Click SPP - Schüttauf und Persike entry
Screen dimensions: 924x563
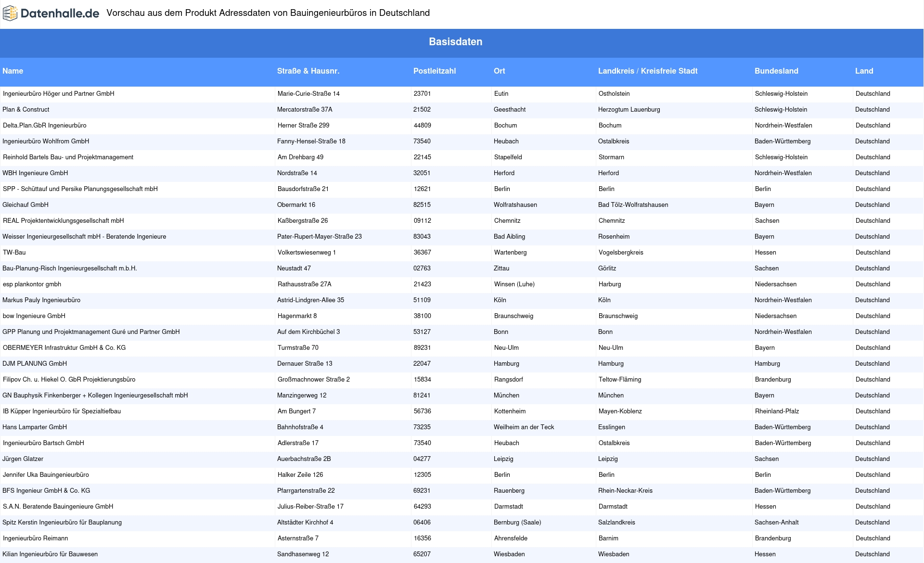(x=80, y=189)
